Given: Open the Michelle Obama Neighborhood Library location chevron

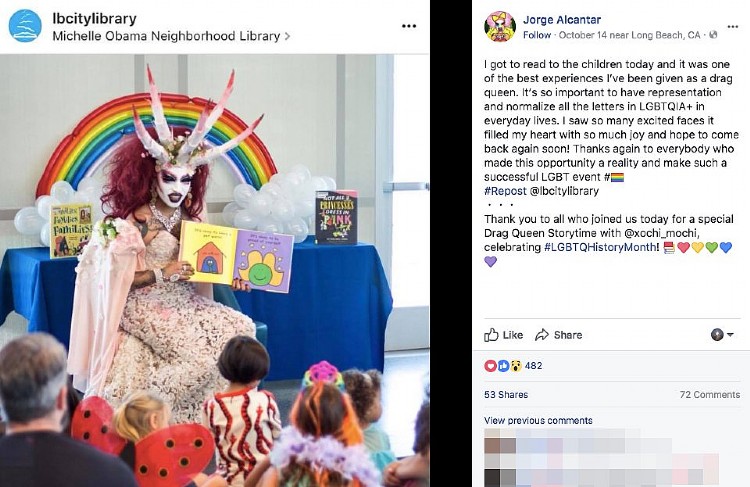Looking at the screenshot, I should [287, 36].
